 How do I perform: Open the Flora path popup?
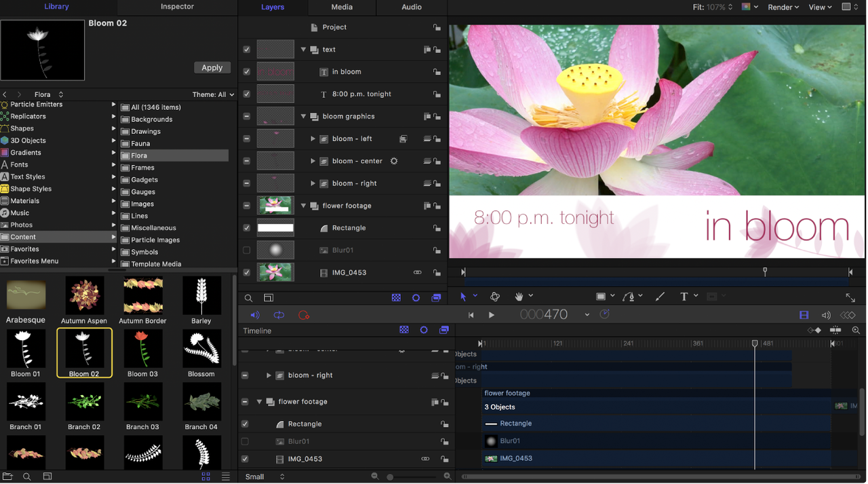[x=49, y=94]
